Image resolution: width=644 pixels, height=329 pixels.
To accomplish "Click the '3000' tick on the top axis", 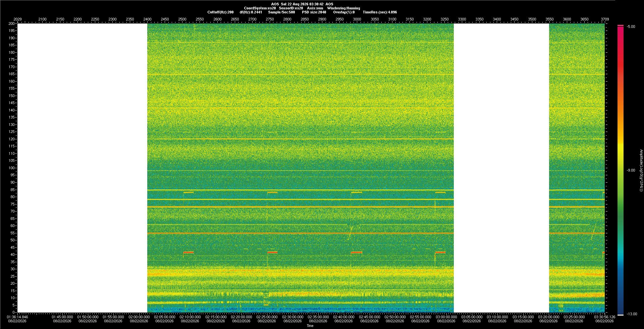I will (357, 19).
